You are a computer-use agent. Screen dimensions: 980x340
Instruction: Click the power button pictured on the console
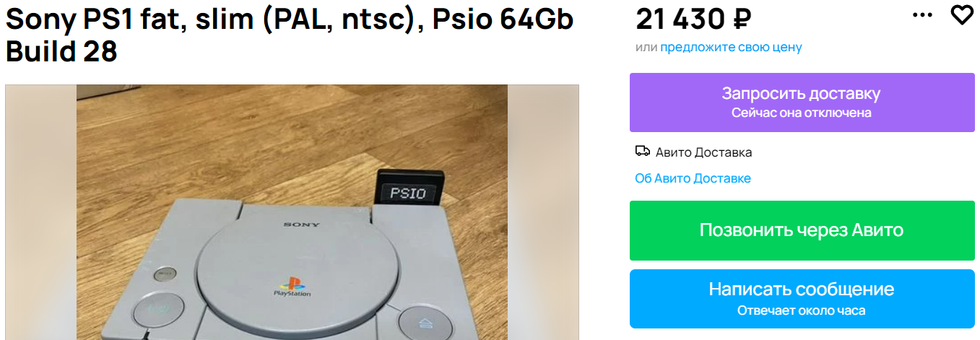coord(155,311)
